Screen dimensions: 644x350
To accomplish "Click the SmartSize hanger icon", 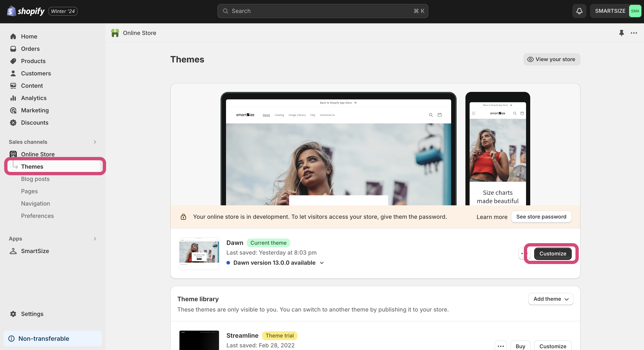I will point(13,251).
